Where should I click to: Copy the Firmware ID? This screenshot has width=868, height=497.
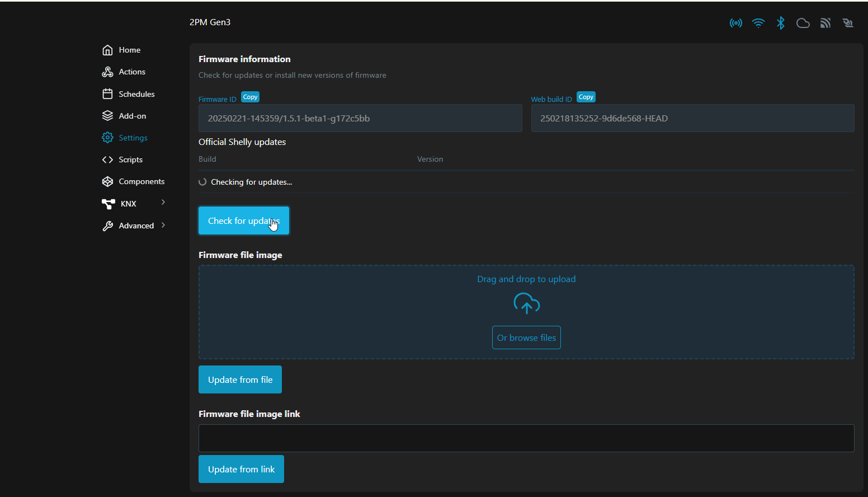(x=250, y=97)
